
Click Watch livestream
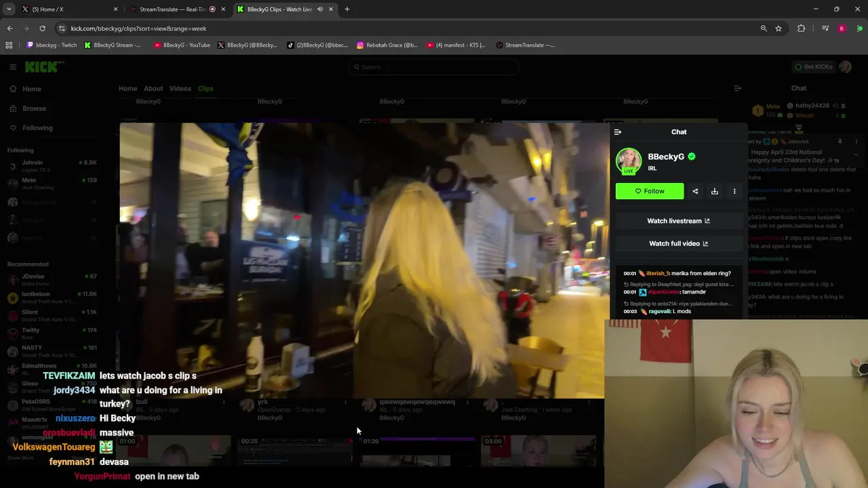(x=678, y=221)
